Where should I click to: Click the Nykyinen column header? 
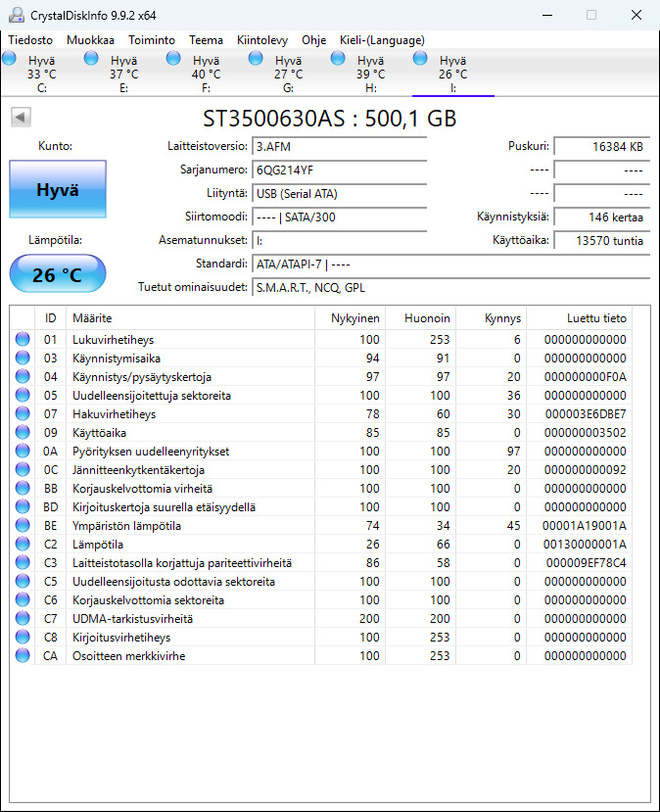coord(350,318)
